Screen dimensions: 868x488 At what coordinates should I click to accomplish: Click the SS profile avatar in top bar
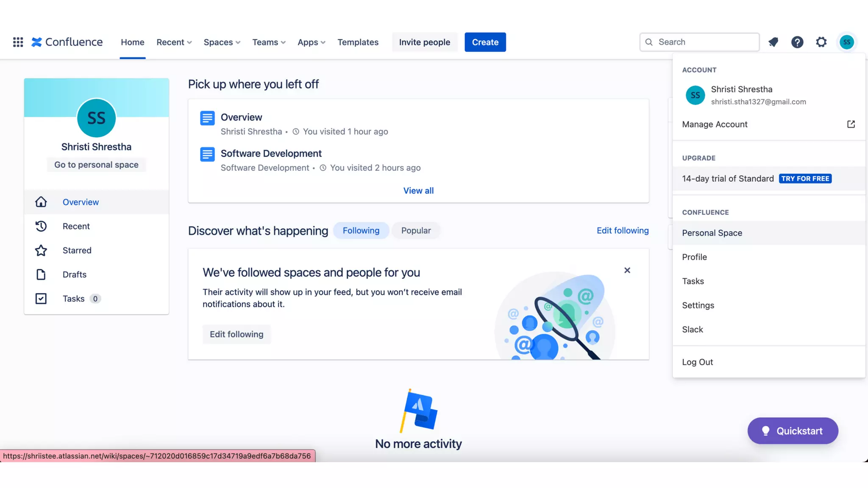[846, 42]
